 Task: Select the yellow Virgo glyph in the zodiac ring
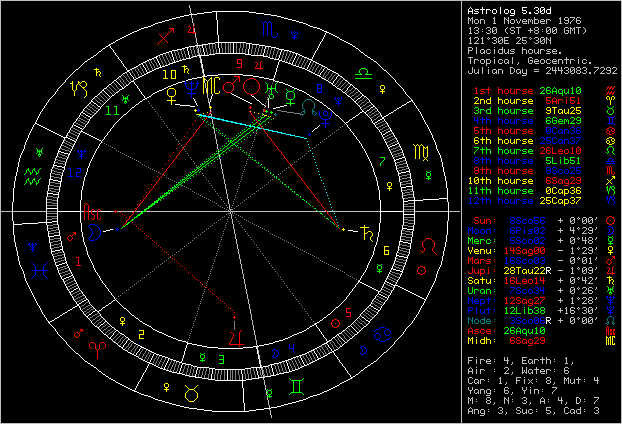pos(421,152)
